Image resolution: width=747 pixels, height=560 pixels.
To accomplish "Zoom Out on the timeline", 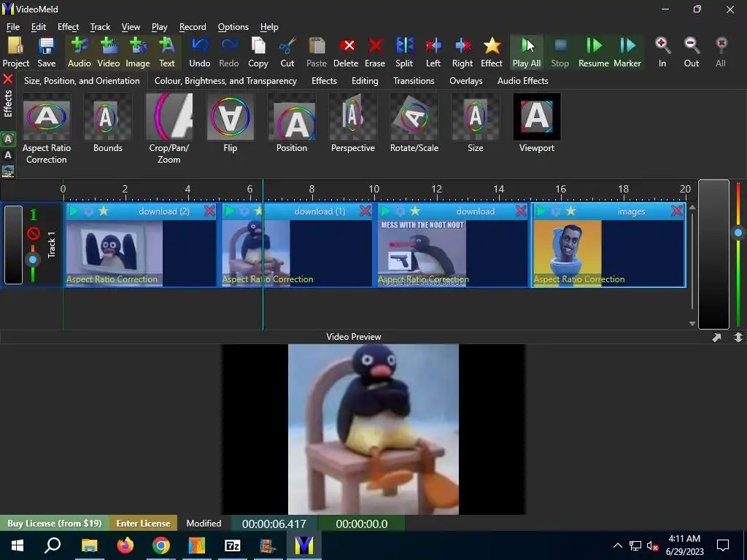I will pyautogui.click(x=692, y=52).
